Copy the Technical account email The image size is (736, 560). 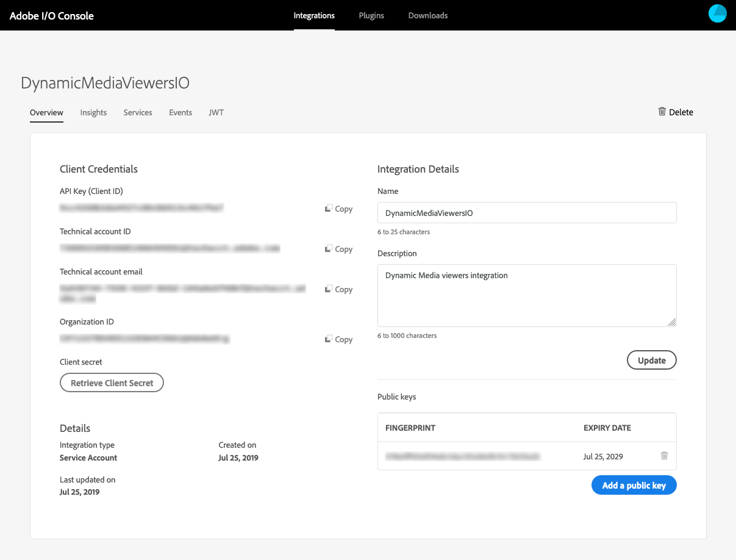coord(338,289)
